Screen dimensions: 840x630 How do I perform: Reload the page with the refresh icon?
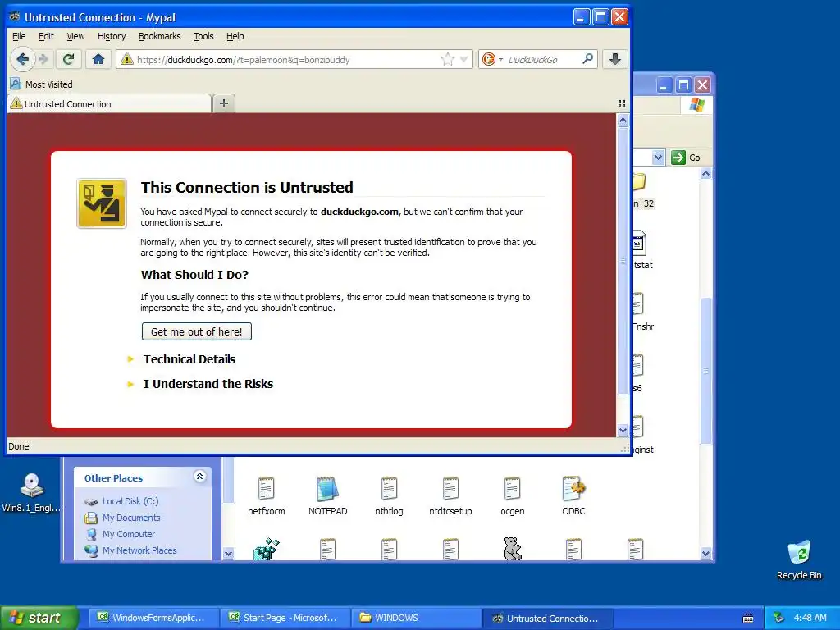click(x=68, y=59)
